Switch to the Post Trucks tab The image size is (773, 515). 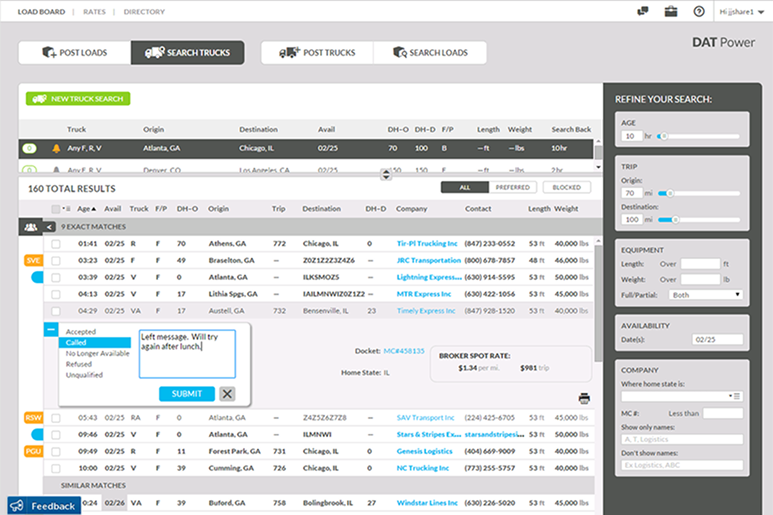coord(317,53)
